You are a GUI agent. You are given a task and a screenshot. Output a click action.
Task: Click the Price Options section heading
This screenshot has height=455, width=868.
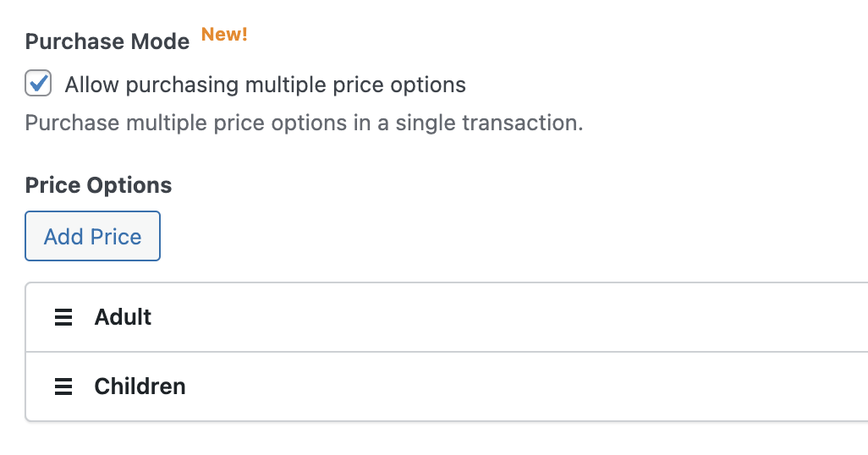(98, 185)
